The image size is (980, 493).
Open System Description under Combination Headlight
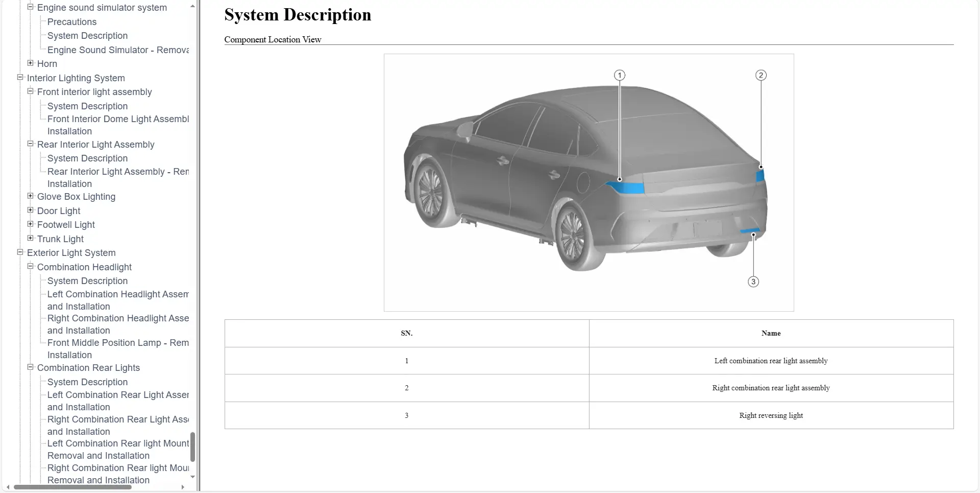tap(87, 281)
